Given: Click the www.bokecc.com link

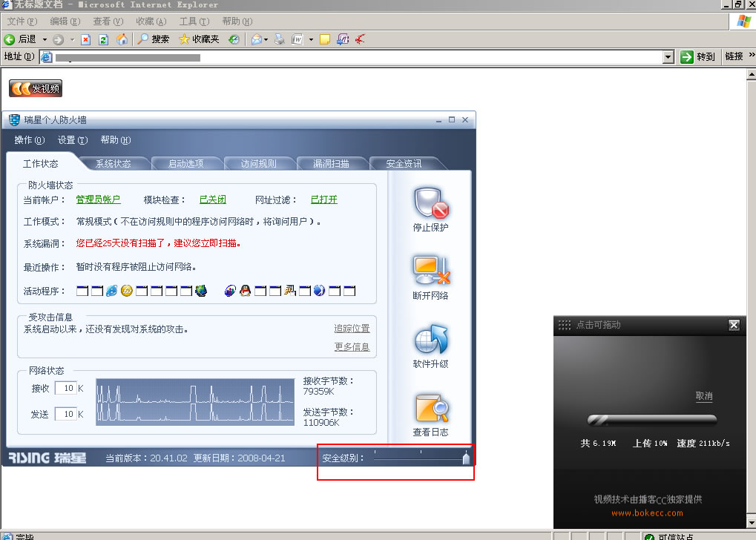Looking at the screenshot, I should [648, 513].
